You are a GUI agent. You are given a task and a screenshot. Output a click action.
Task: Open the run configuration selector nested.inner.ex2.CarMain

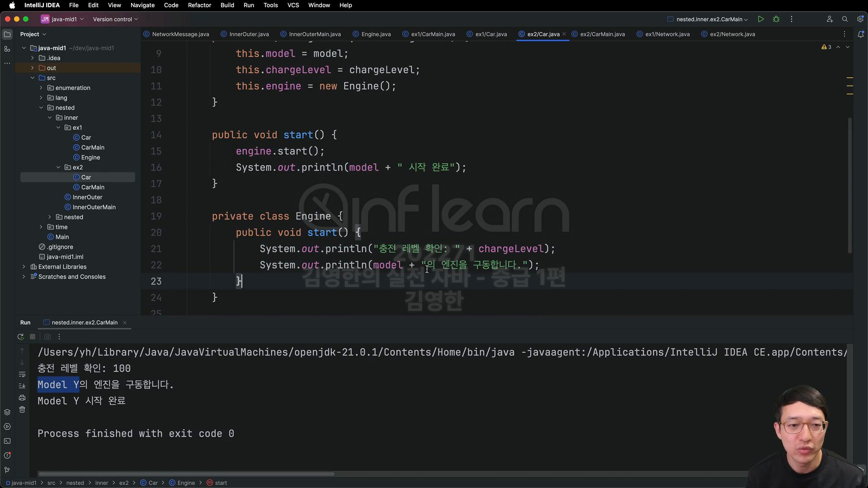708,19
